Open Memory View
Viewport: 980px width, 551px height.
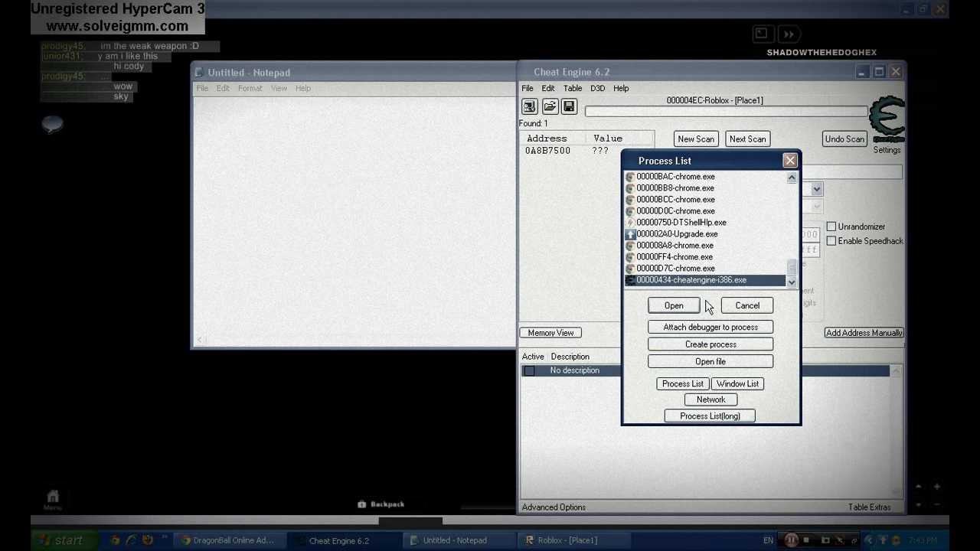pyautogui.click(x=550, y=333)
